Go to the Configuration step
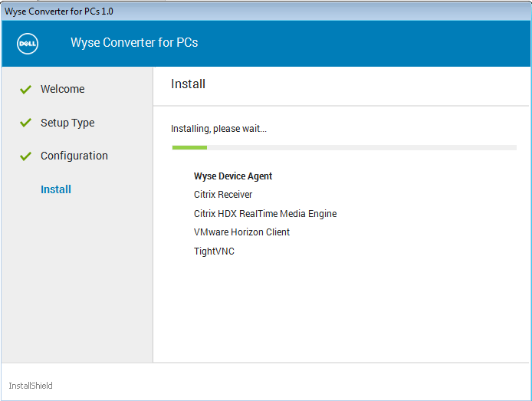532x401 pixels. pyautogui.click(x=74, y=156)
